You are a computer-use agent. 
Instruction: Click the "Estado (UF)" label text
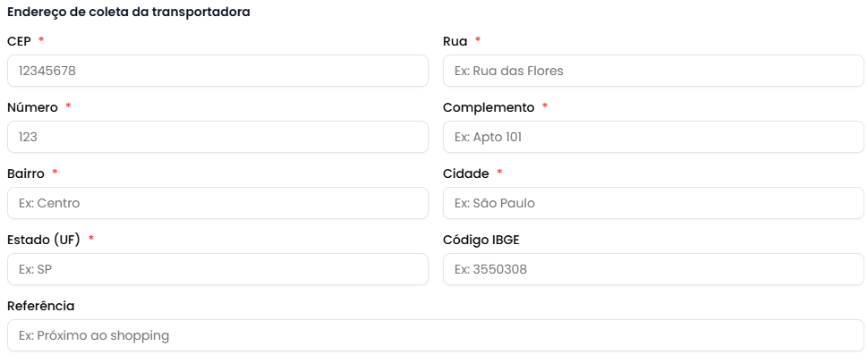42,240
